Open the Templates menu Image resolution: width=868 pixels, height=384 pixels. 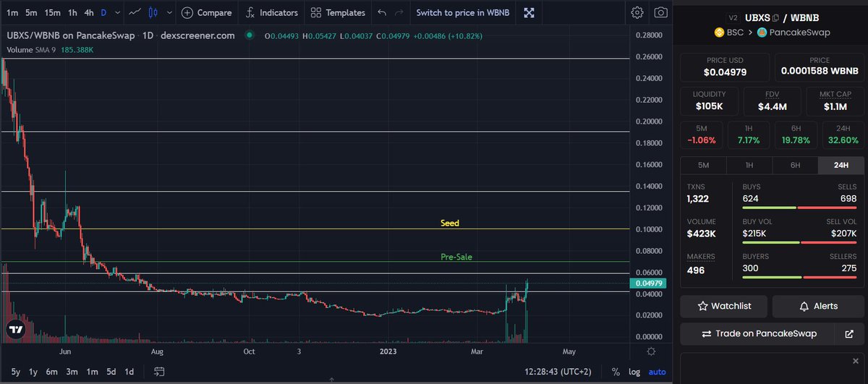[x=338, y=12]
